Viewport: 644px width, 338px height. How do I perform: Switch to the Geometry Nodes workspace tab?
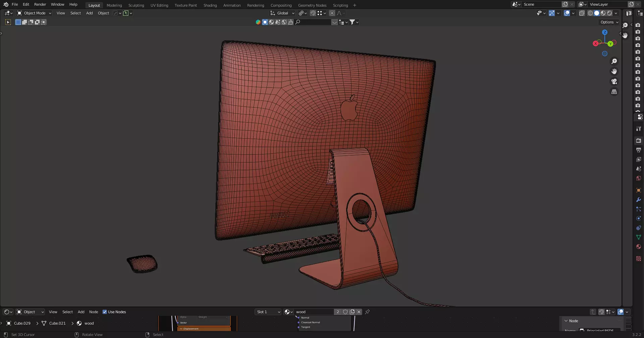point(312,5)
